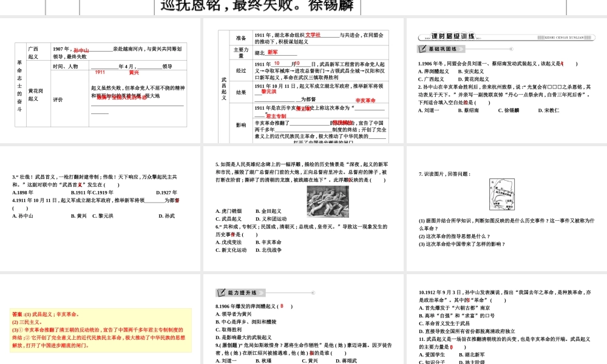
Task: Select option B. 湖北新军 in question 11
Action: point(472,354)
